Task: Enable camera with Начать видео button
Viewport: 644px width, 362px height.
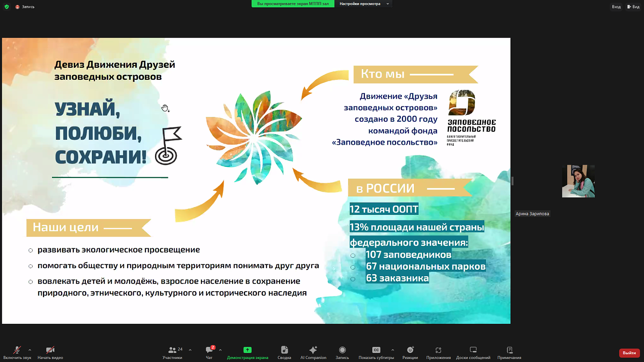Action: [50, 352]
